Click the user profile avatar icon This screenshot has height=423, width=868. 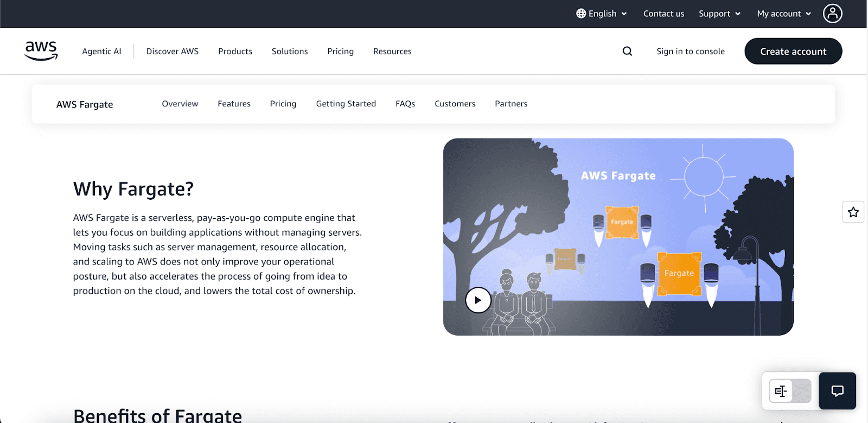point(832,14)
